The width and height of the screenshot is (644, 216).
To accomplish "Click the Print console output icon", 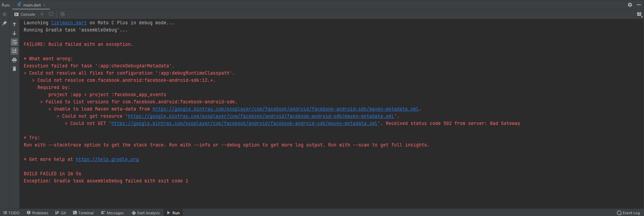I will [x=14, y=60].
